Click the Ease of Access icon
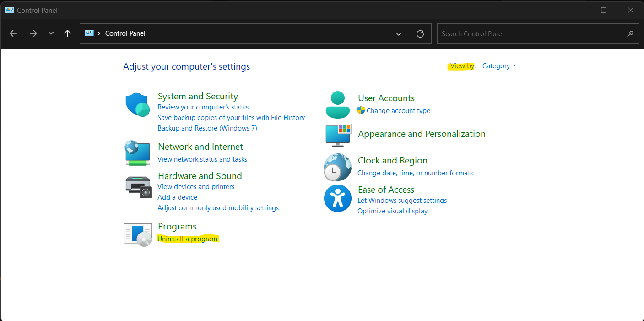 338,198
